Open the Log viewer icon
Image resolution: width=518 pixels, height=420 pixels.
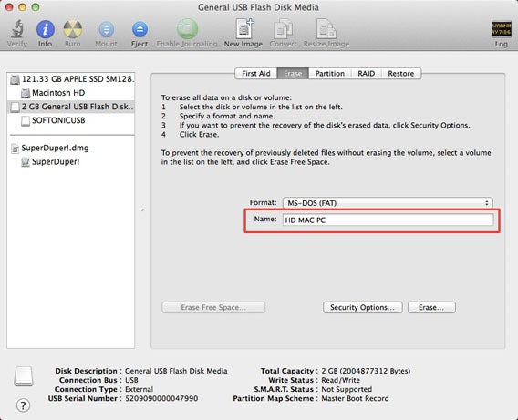[x=502, y=29]
